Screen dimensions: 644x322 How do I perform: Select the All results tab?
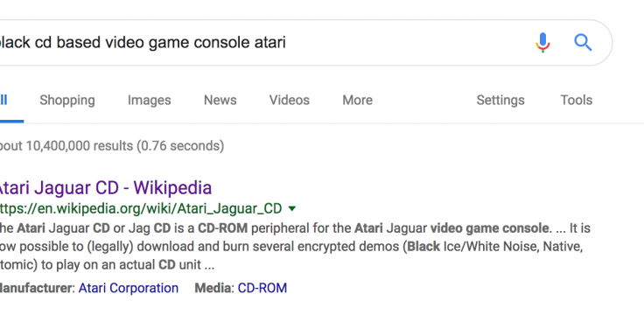coord(4,101)
